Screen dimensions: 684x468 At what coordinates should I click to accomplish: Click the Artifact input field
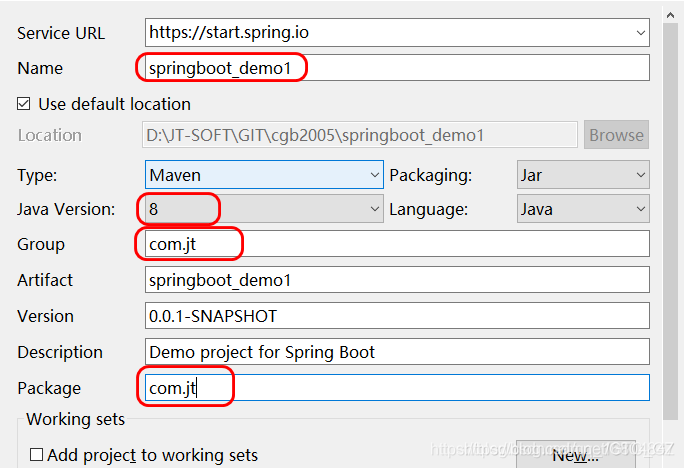click(397, 280)
